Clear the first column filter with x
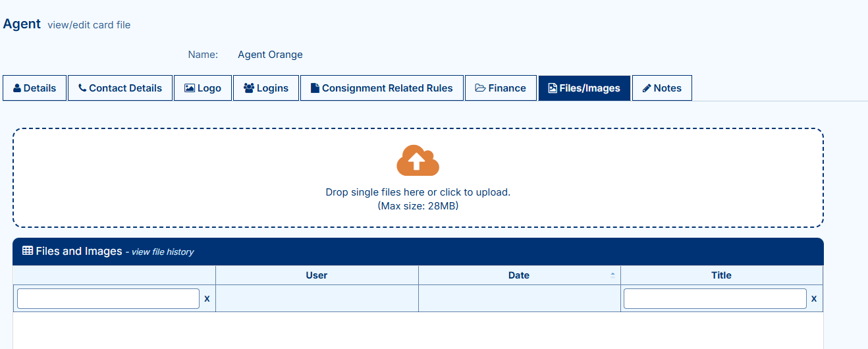868x349 pixels. (x=207, y=298)
